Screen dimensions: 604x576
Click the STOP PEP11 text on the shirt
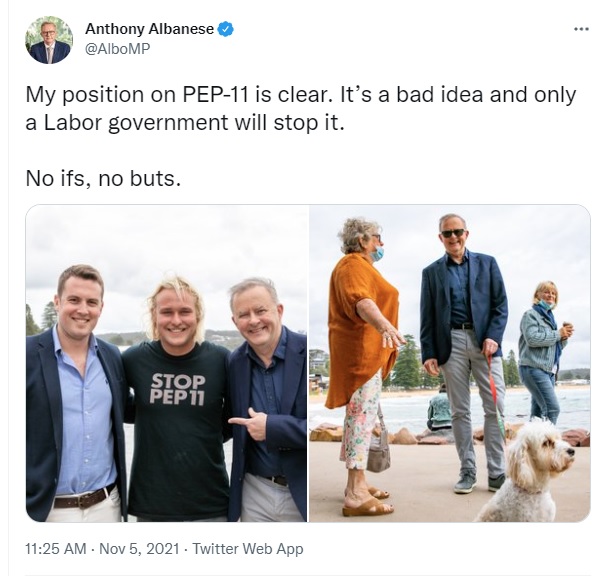[178, 390]
